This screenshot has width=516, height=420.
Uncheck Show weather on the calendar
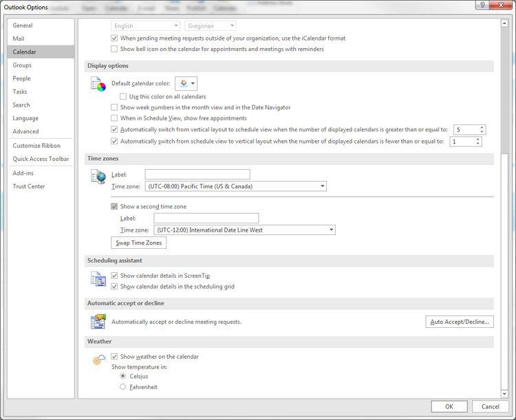point(114,357)
